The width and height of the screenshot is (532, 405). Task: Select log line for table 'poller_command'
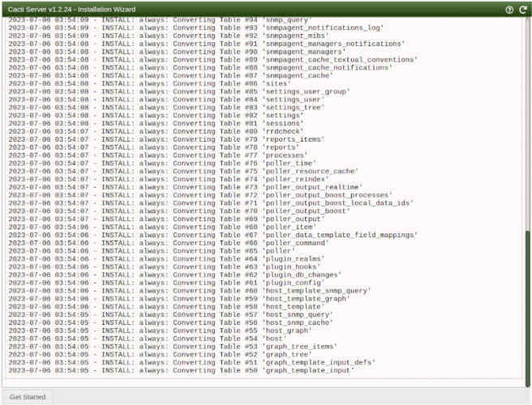click(169, 243)
